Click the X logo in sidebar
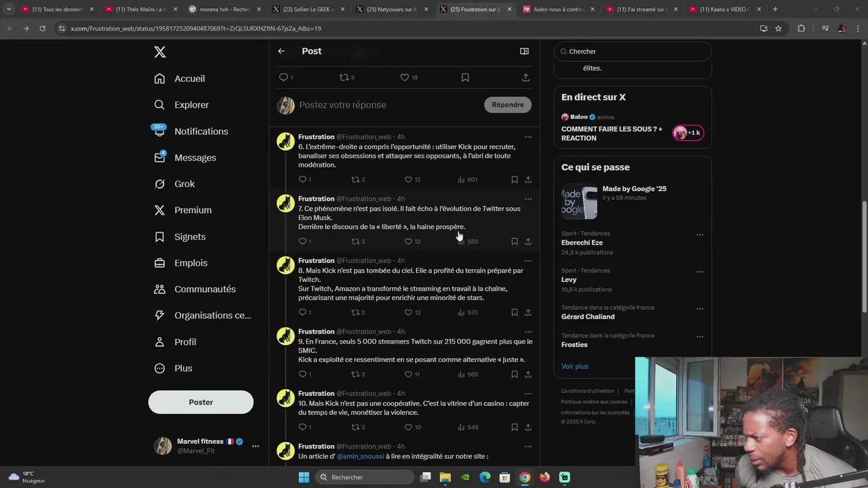The width and height of the screenshot is (868, 488). click(x=159, y=52)
